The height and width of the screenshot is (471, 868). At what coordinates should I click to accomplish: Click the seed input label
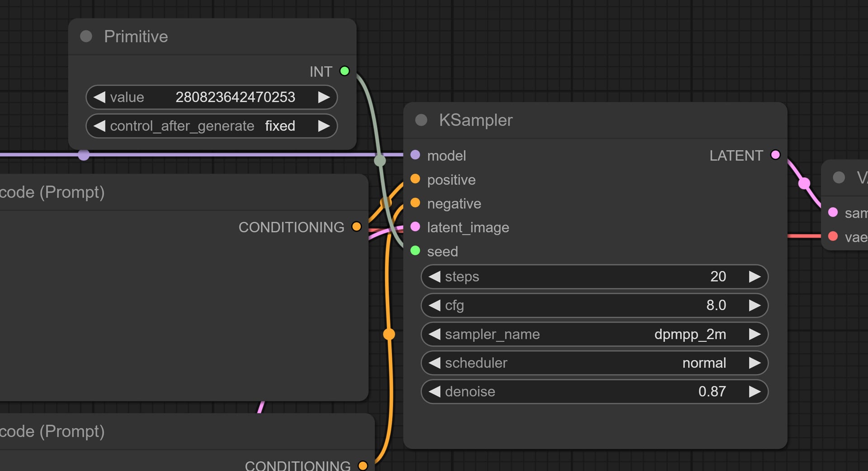click(443, 251)
